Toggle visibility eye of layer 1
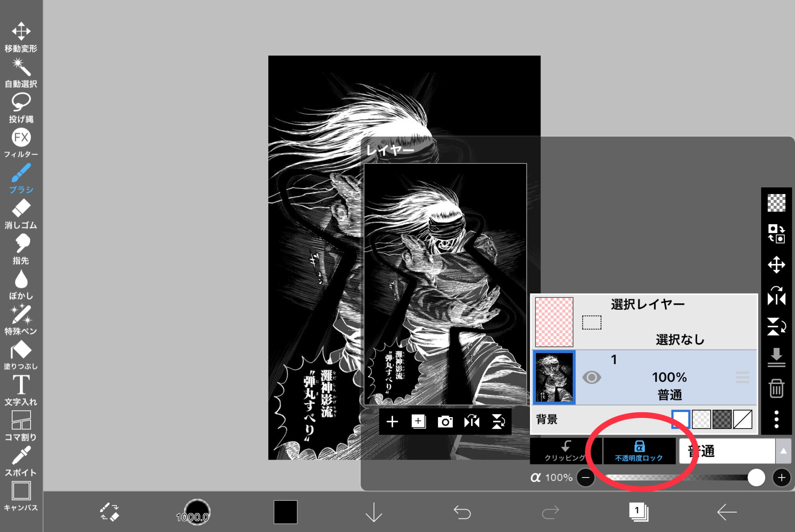Screen dimensions: 795x532 coord(591,377)
